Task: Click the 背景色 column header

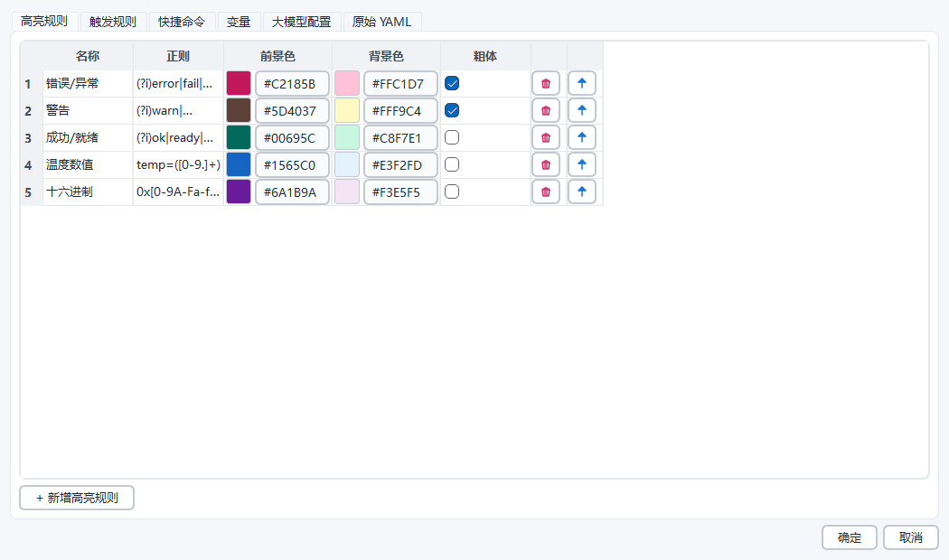Action: point(386,56)
